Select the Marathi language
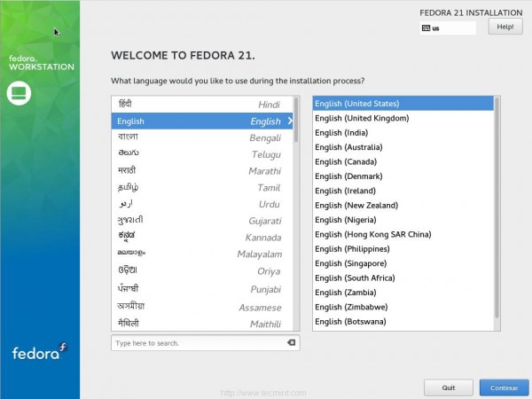Screen dimensions: 532x399 point(202,170)
